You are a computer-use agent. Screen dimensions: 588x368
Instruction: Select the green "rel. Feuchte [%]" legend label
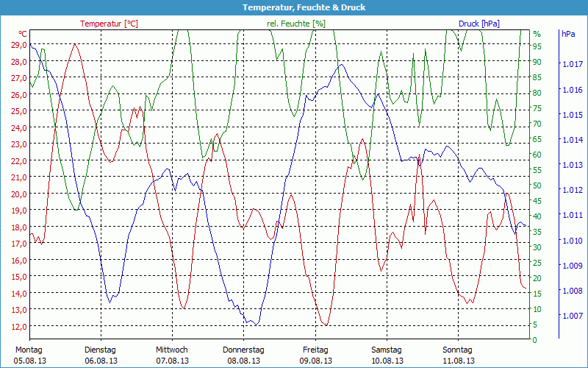(x=296, y=24)
